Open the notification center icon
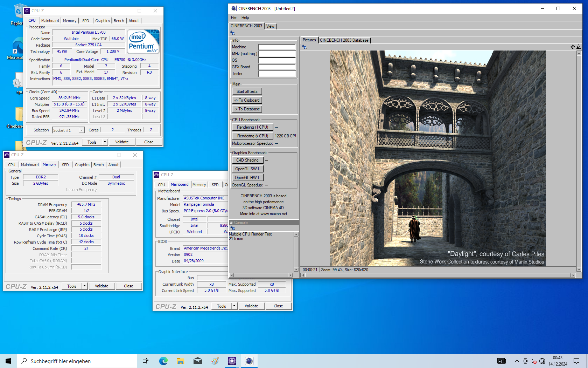This screenshot has height=368, width=588. pos(576,361)
